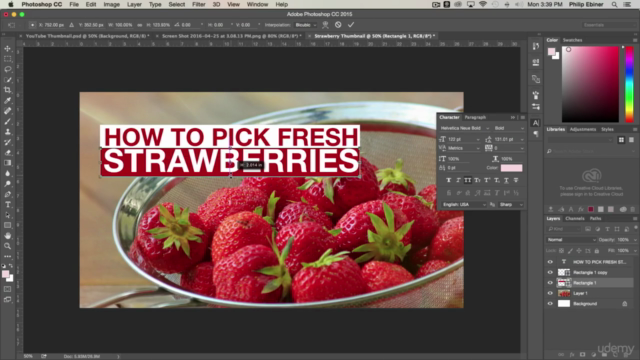Commit the transform with the checkmark
Viewport: 640px width, 360px height.
[x=351, y=25]
